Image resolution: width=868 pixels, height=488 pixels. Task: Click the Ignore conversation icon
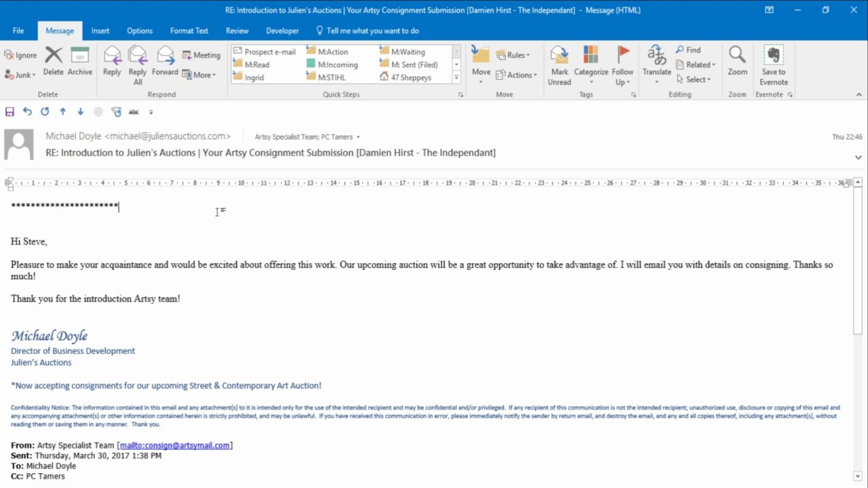21,55
